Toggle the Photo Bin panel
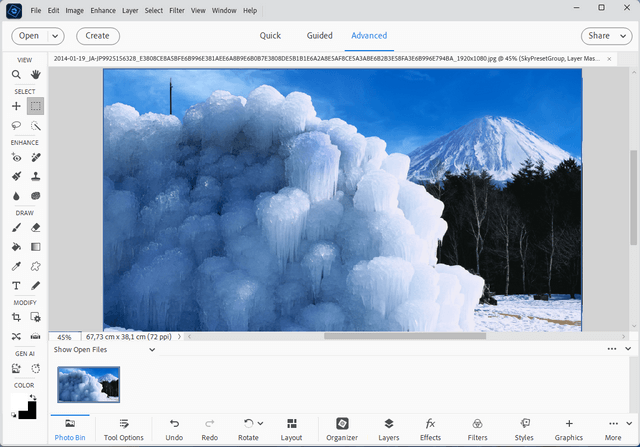 pos(70,429)
